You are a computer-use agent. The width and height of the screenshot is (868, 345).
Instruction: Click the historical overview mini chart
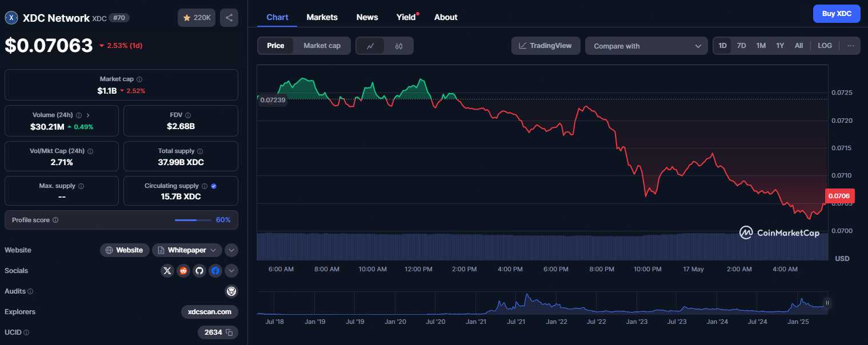pos(542,303)
